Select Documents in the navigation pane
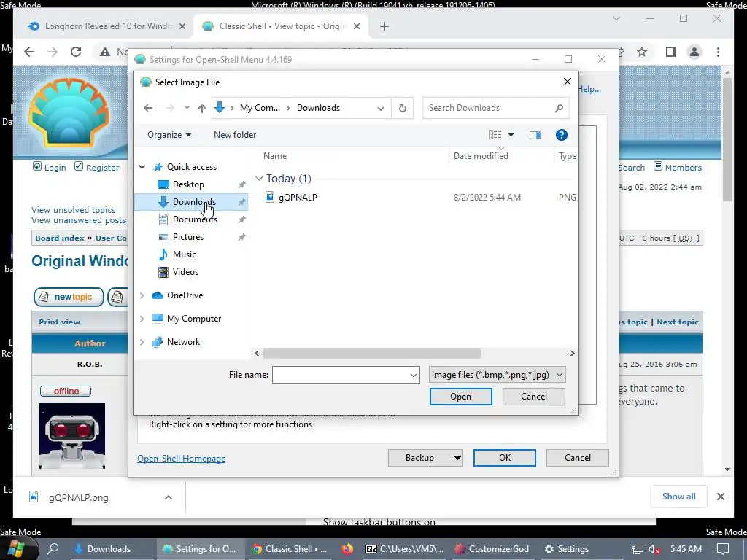The image size is (747, 560). click(x=195, y=219)
